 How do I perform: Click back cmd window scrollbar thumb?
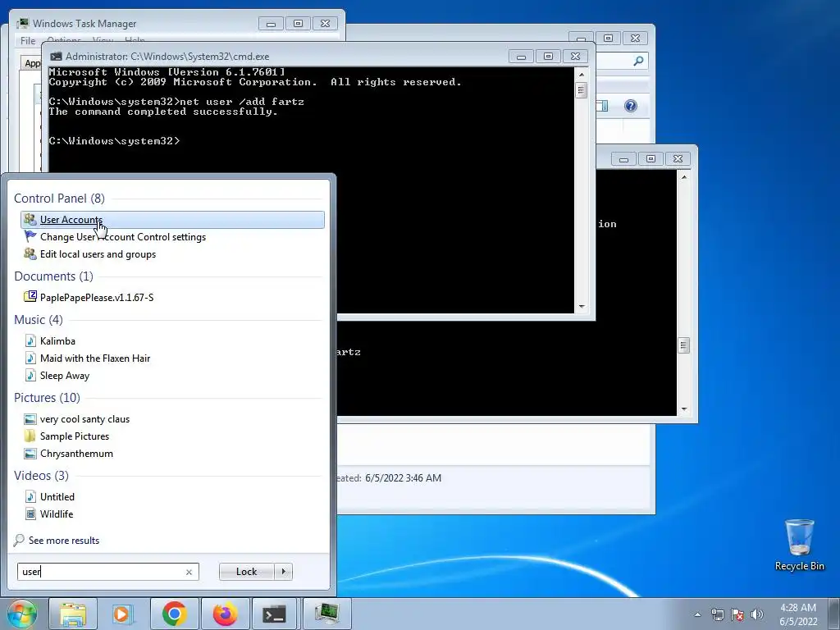(x=683, y=345)
